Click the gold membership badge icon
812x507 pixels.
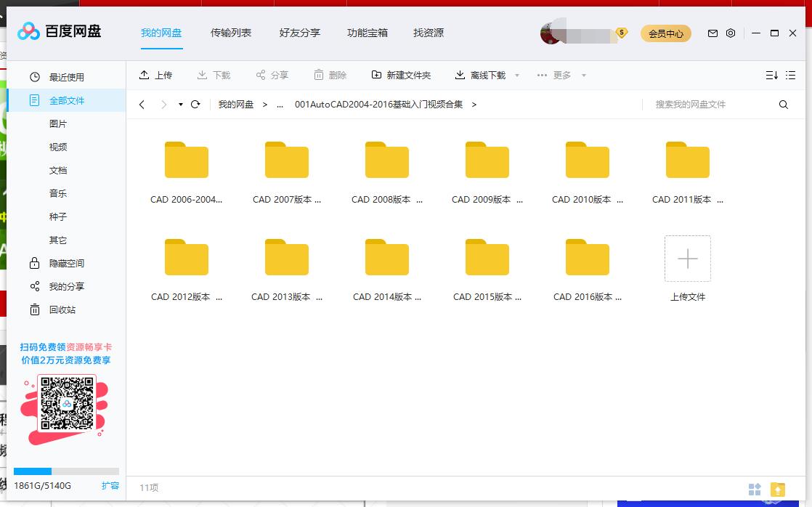click(622, 33)
